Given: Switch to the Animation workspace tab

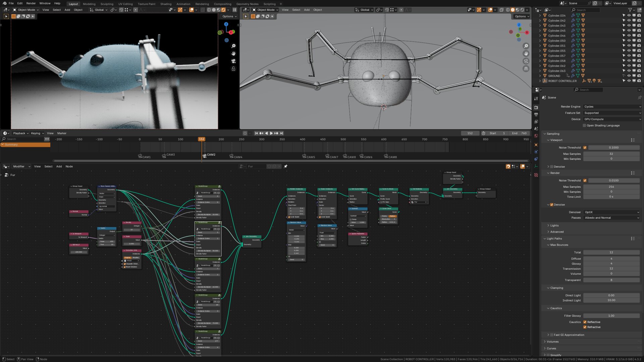Looking at the screenshot, I should coord(183,4).
